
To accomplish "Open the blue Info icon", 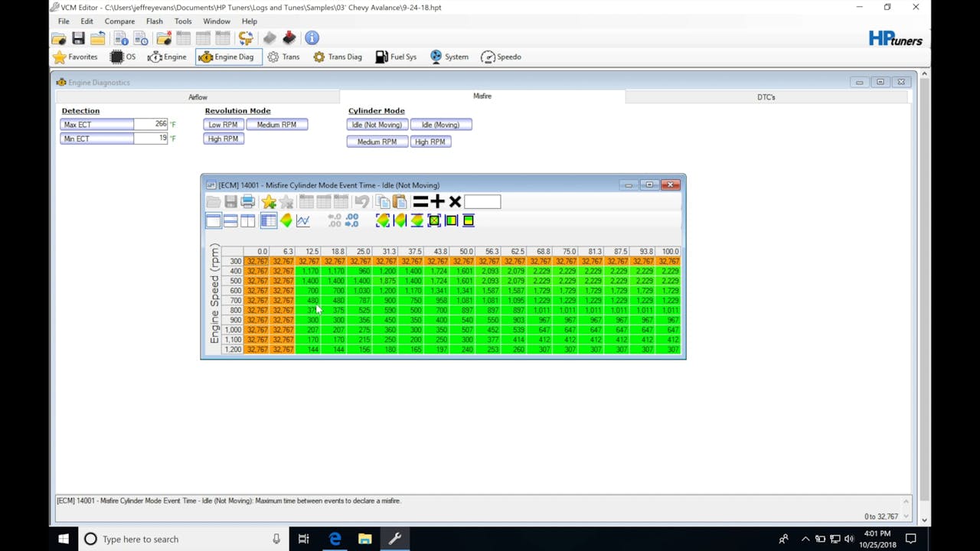I will (312, 37).
